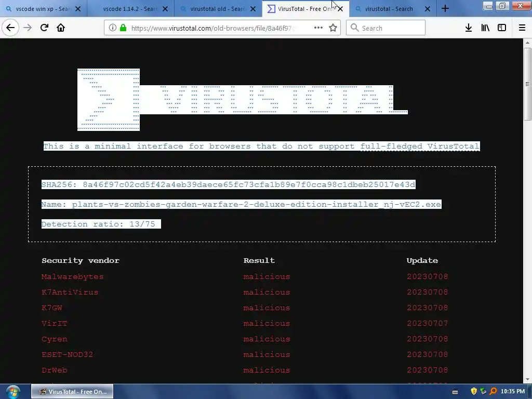Open the Firefox hamburger menu
Image resolution: width=532 pixels, height=399 pixels.
coord(522,28)
